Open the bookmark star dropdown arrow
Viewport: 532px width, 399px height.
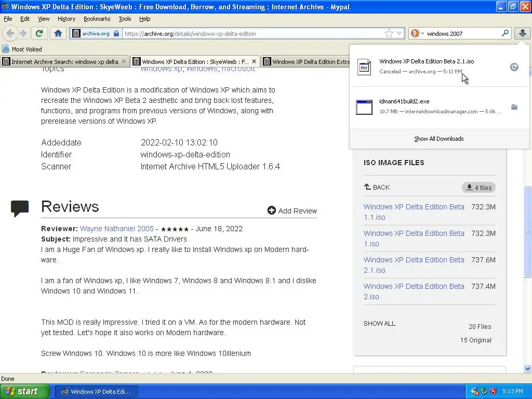tap(400, 33)
